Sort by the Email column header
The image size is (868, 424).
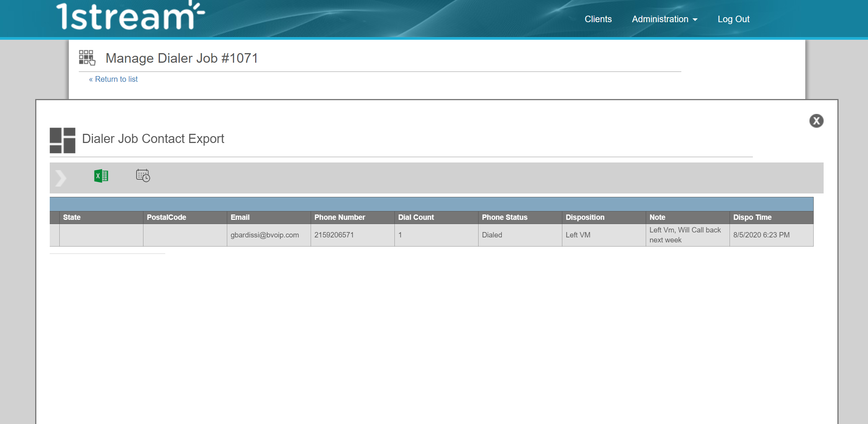[269, 217]
